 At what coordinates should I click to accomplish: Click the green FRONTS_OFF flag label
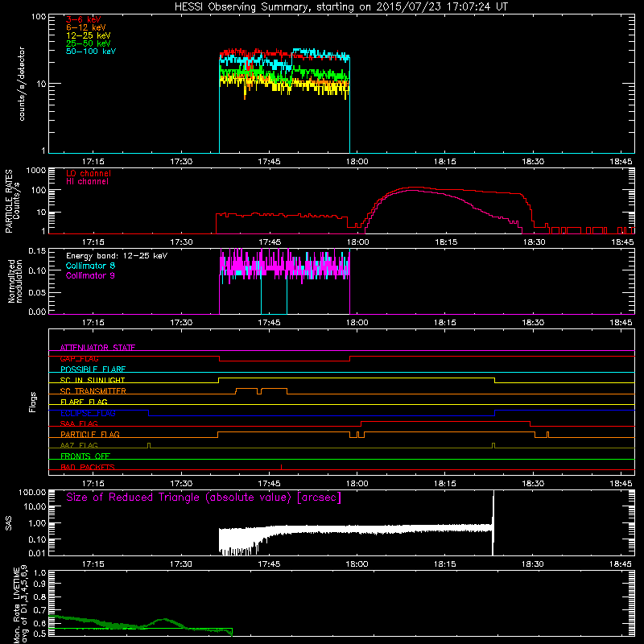[x=85, y=456]
